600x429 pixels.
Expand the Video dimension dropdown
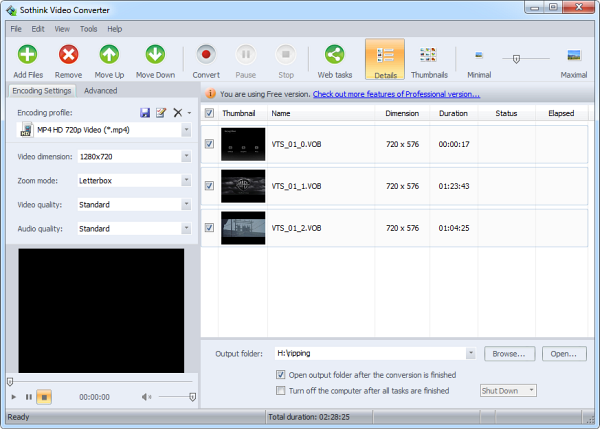click(x=186, y=156)
